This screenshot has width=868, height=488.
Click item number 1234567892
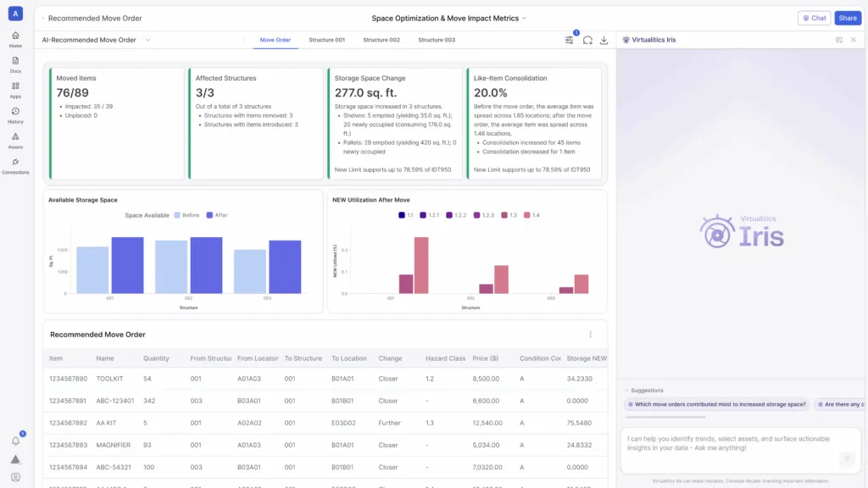tap(68, 423)
